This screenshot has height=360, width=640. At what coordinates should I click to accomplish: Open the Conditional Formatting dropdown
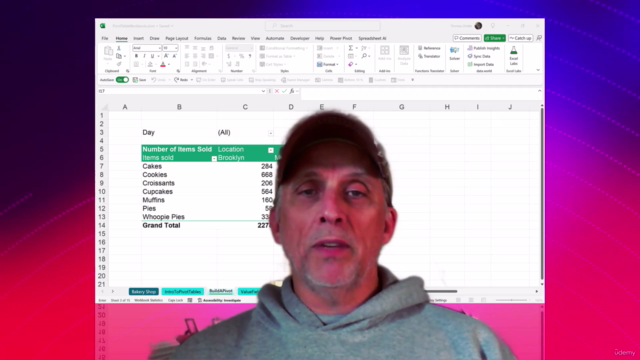click(284, 48)
